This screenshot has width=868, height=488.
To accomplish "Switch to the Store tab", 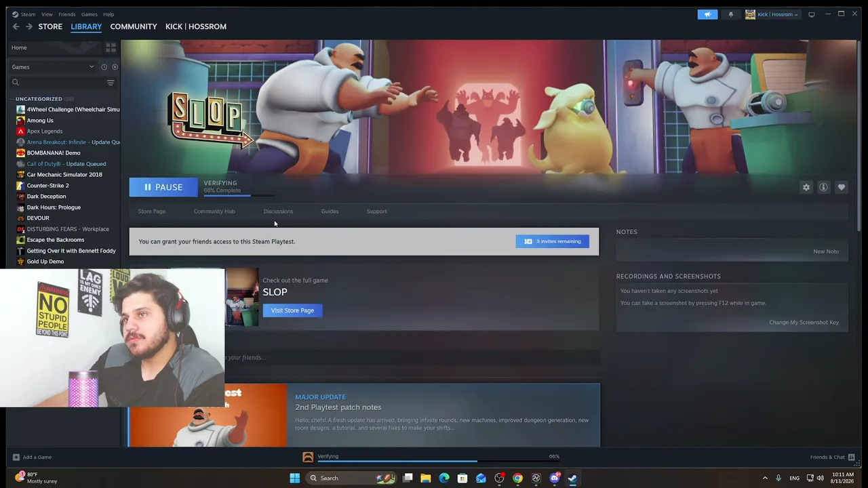I will click(x=50, y=26).
